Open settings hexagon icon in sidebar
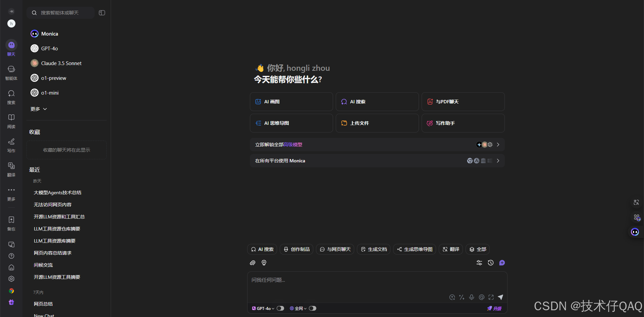This screenshot has width=644, height=317. coord(11,279)
